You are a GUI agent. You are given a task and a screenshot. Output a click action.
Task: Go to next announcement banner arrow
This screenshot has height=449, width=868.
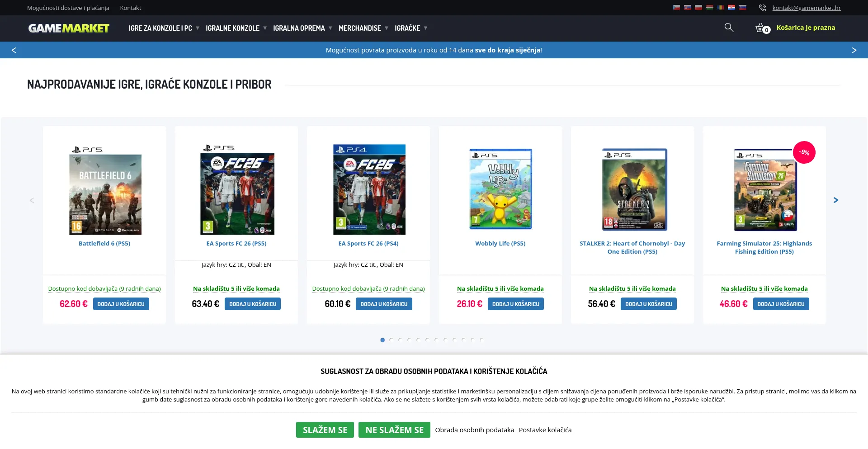(854, 50)
